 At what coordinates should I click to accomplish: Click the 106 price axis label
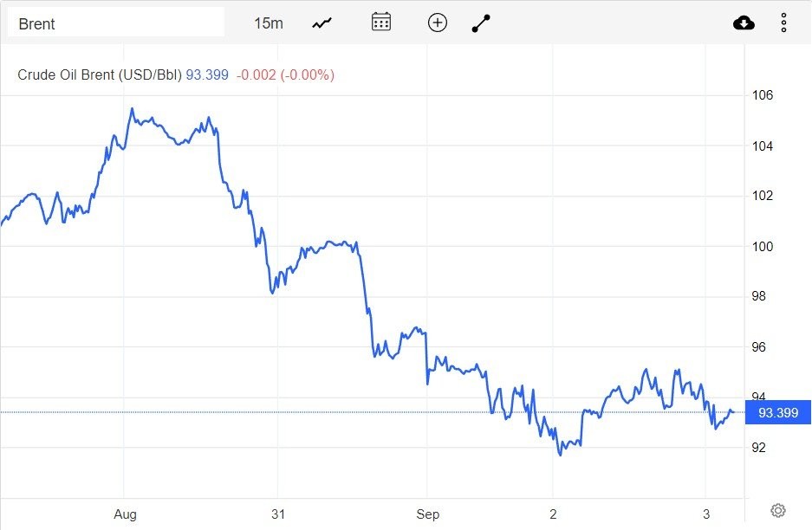click(x=763, y=95)
